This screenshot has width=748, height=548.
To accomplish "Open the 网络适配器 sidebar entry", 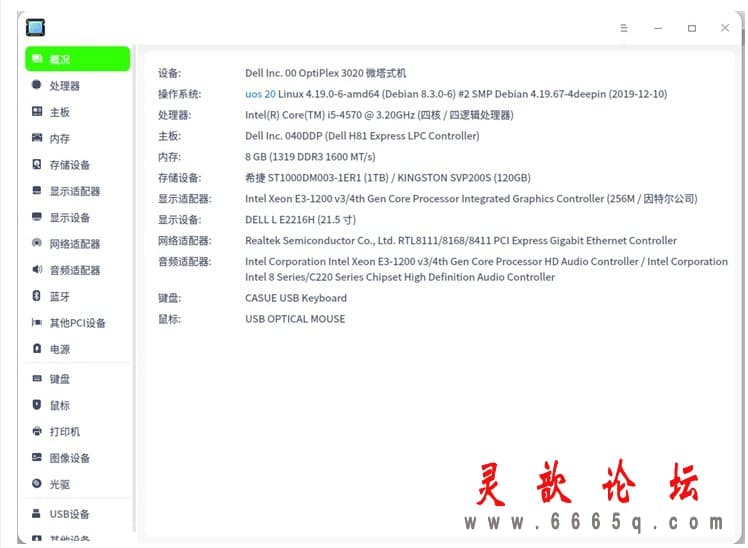I will point(77,244).
